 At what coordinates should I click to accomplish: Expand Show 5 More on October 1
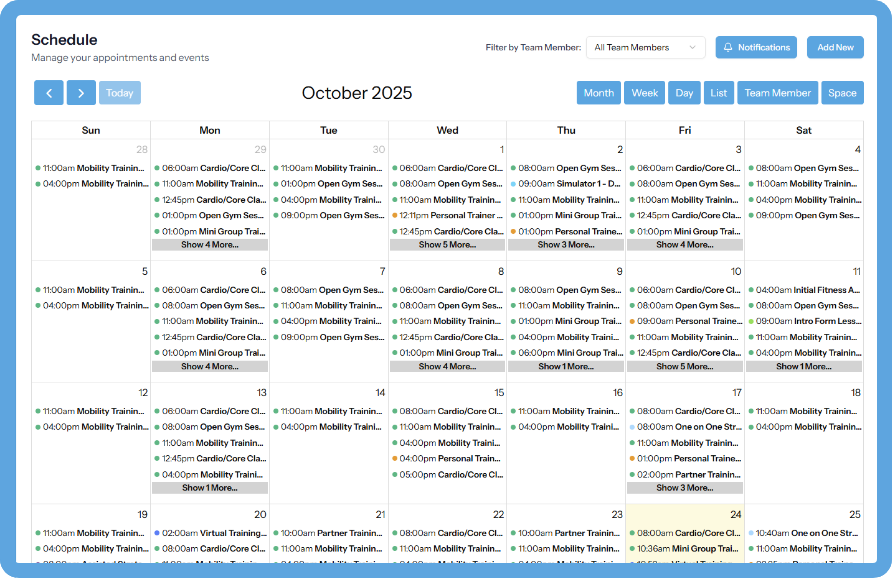pos(447,244)
